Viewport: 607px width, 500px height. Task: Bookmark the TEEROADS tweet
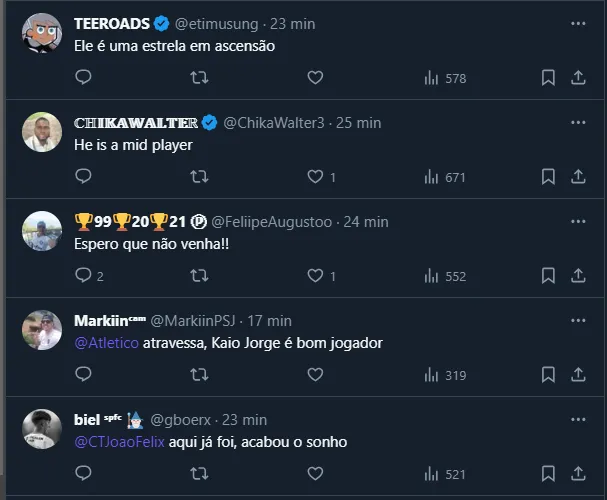point(548,77)
